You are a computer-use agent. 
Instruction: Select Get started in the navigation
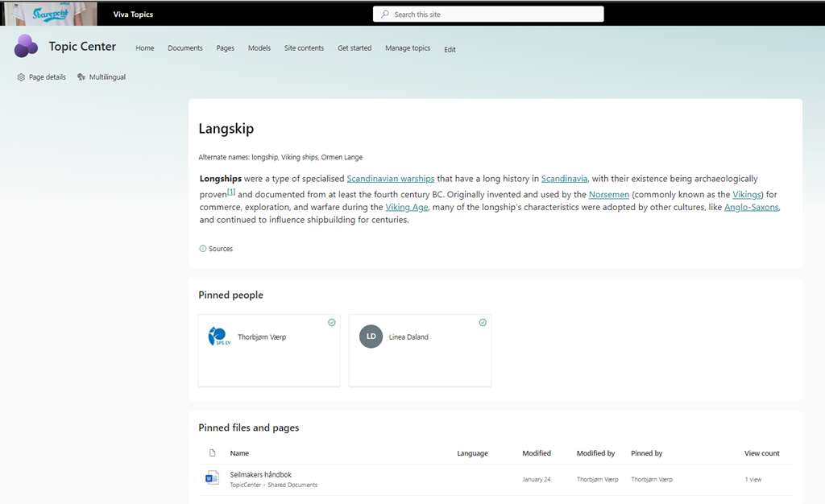[354, 48]
